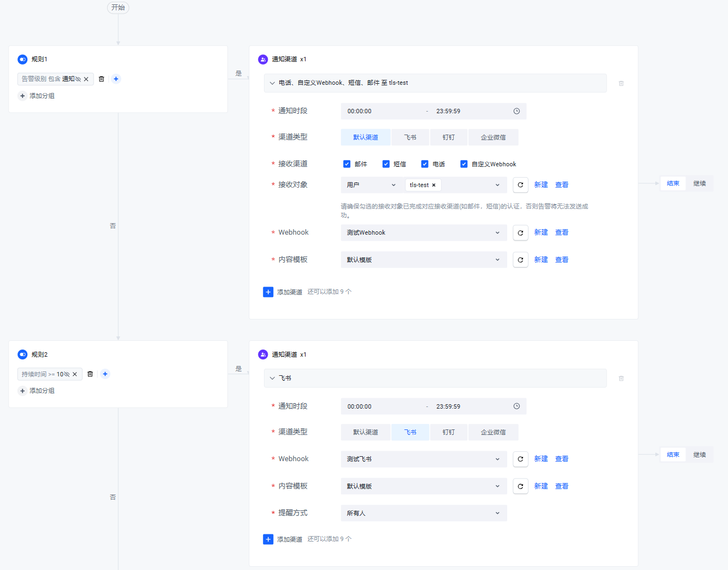Choose 继续 after 规则1 notification
Viewport: 728px width, 570px height.
tap(700, 183)
